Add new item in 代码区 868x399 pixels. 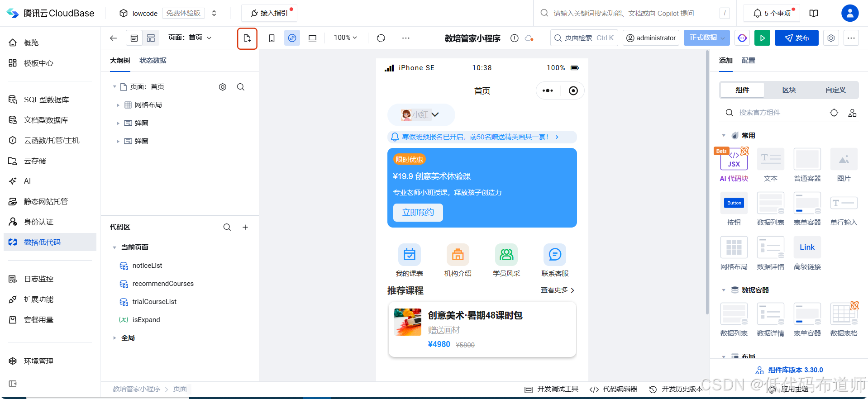pos(245,227)
